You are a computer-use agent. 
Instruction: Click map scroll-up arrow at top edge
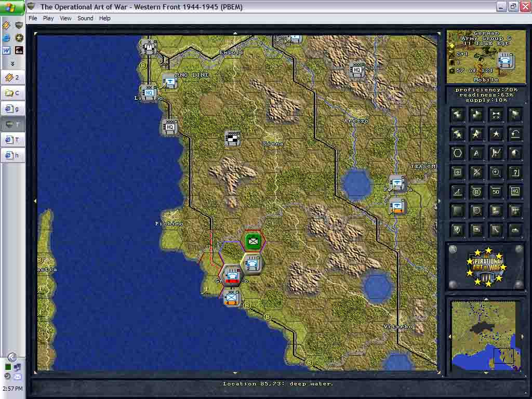pyautogui.click(x=235, y=33)
